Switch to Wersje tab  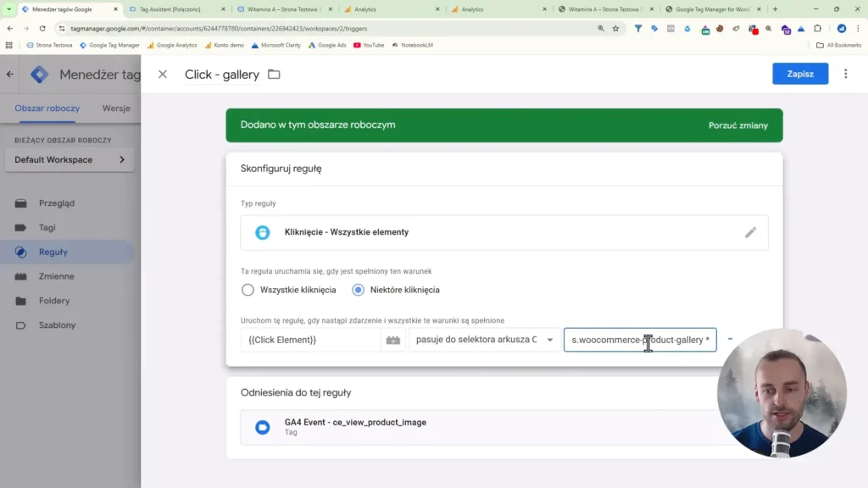[x=116, y=108]
